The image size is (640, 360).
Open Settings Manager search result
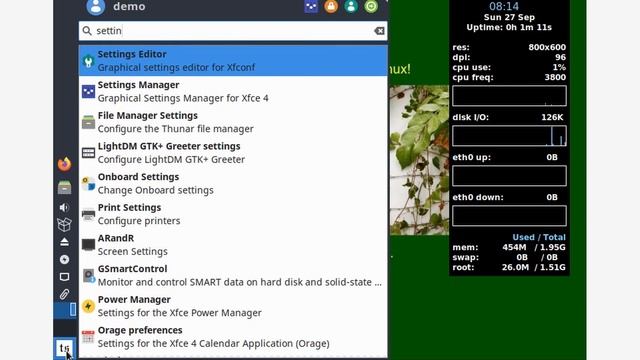(233, 91)
